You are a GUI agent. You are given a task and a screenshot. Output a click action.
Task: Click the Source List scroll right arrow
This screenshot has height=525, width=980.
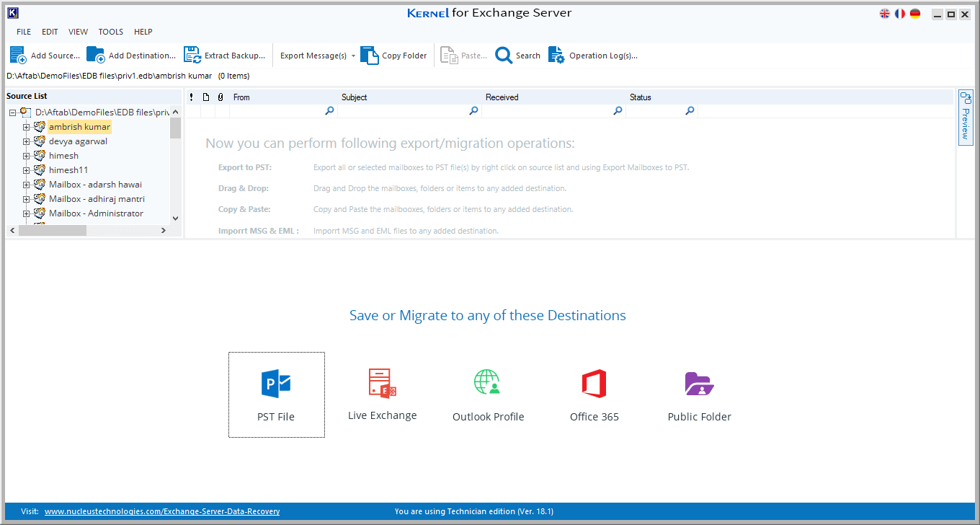(164, 230)
